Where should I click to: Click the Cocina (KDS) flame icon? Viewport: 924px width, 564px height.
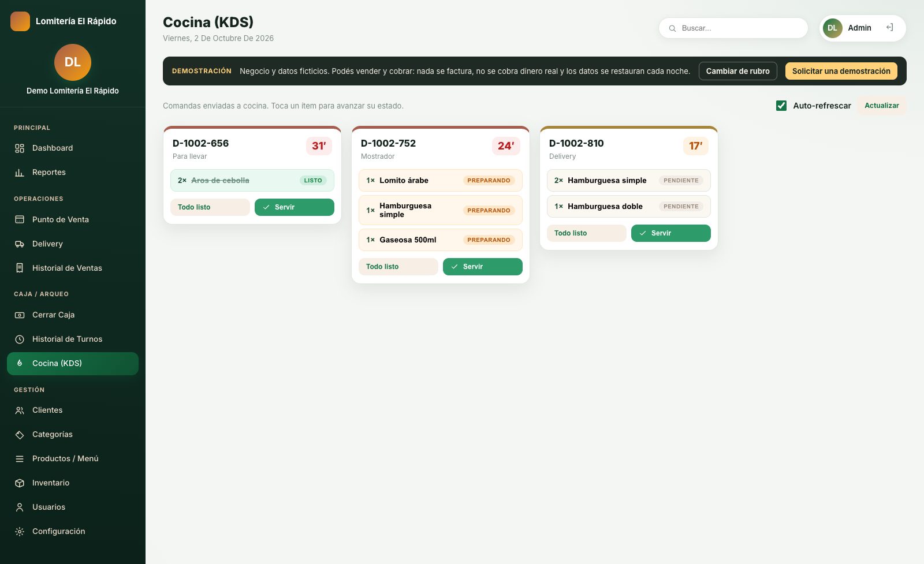pos(20,363)
